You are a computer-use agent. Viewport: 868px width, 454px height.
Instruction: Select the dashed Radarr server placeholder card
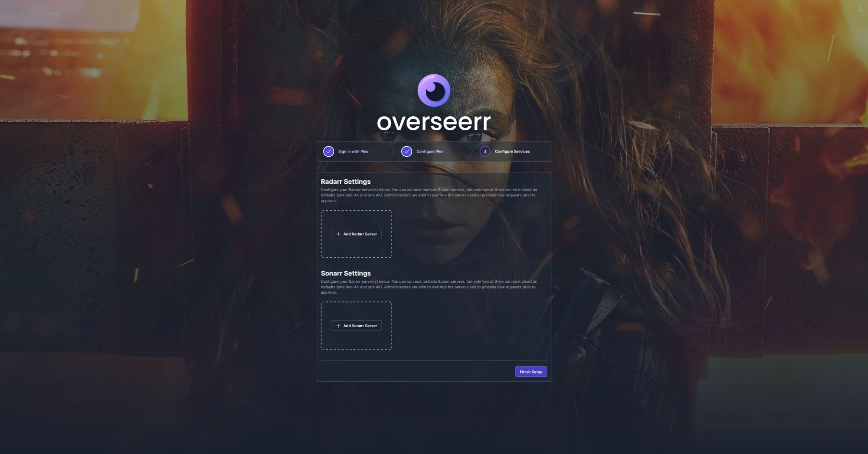click(x=356, y=218)
